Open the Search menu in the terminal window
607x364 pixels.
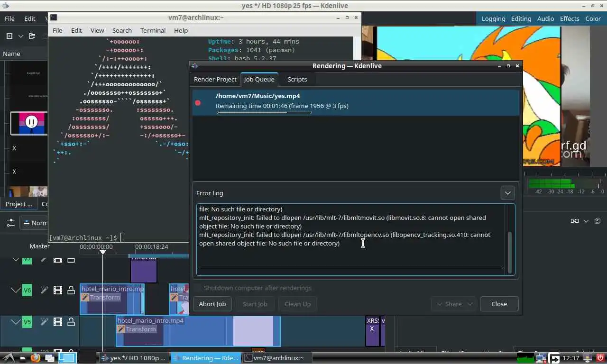122,30
